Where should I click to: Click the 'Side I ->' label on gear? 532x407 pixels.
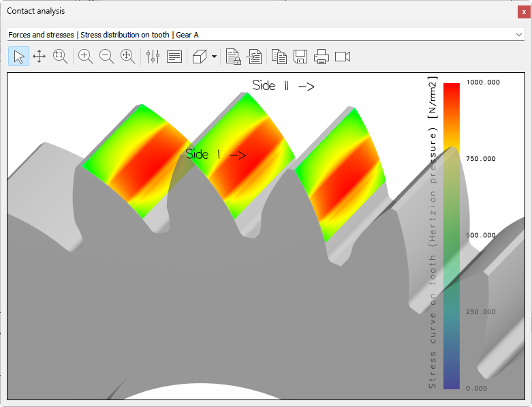point(215,155)
